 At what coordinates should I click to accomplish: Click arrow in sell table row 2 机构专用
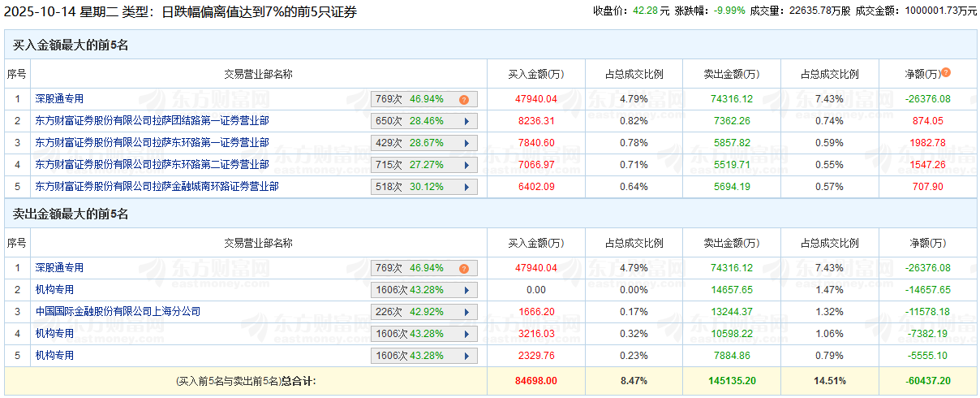point(466,291)
